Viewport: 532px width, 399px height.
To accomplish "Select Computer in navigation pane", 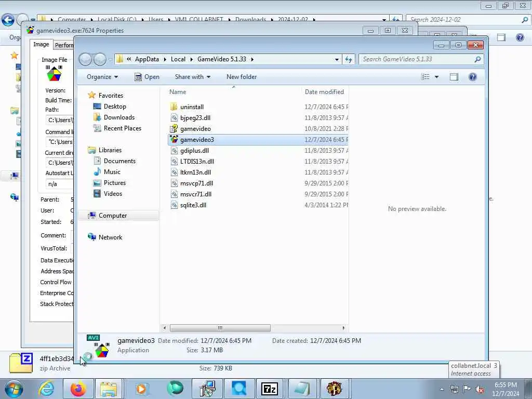I will coord(113,216).
